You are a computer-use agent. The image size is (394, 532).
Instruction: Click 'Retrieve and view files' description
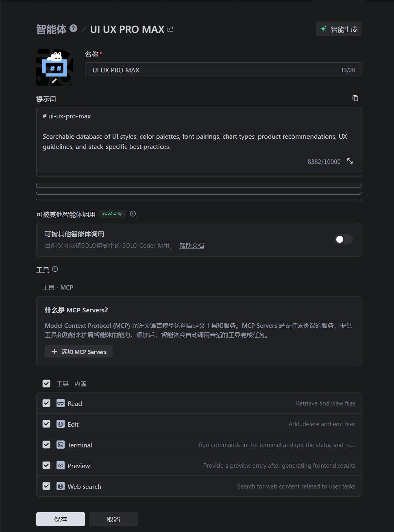(326, 403)
